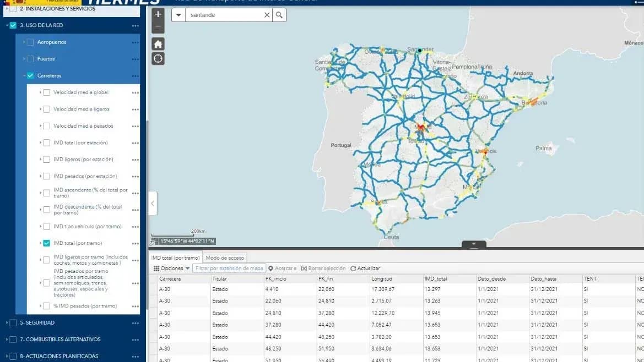Open options for 7- COMBUSTIBLES ALTERNATIVOS
644x362 pixels.
(x=135, y=340)
